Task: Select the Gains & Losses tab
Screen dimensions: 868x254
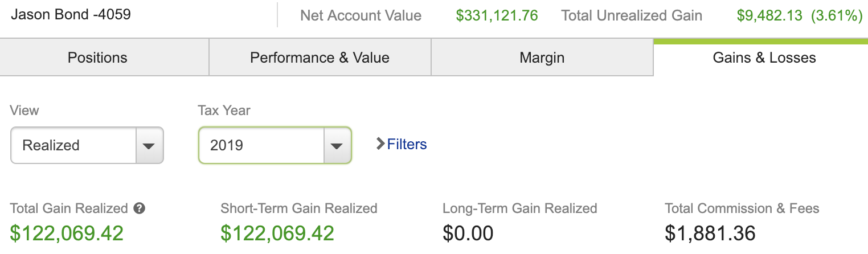Action: point(764,58)
